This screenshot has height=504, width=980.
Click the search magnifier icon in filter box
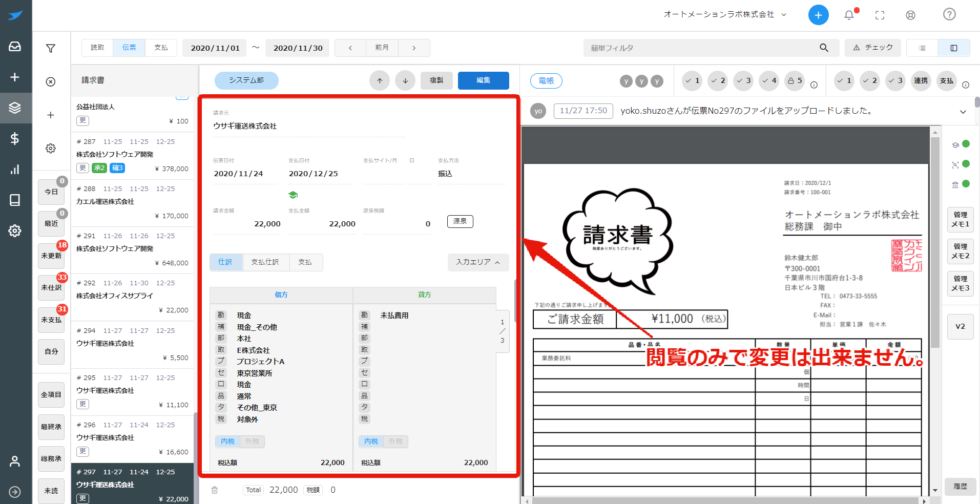click(824, 48)
